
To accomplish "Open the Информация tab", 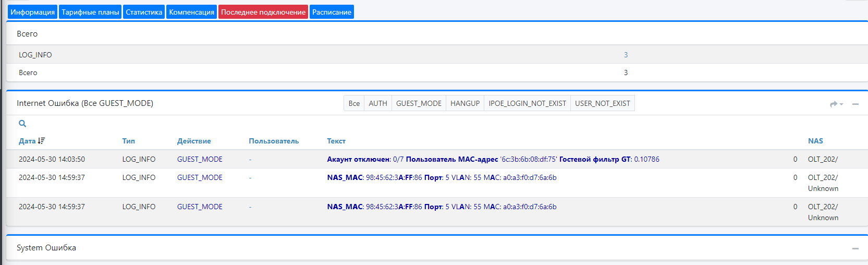I will pos(32,12).
